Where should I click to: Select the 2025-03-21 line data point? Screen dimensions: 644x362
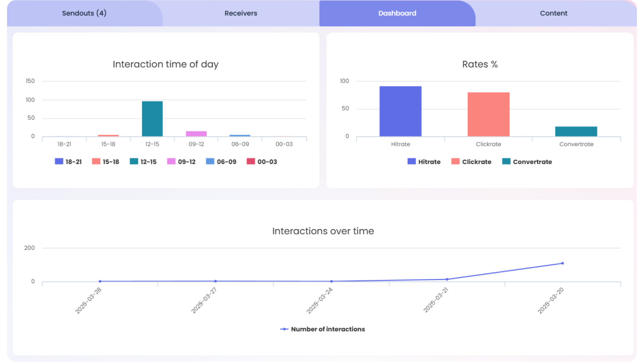tap(447, 279)
